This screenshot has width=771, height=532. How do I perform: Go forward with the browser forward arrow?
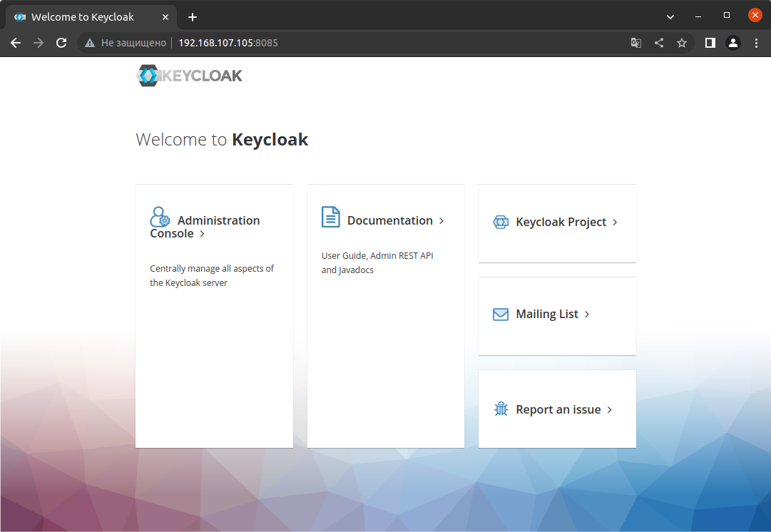pyautogui.click(x=39, y=43)
